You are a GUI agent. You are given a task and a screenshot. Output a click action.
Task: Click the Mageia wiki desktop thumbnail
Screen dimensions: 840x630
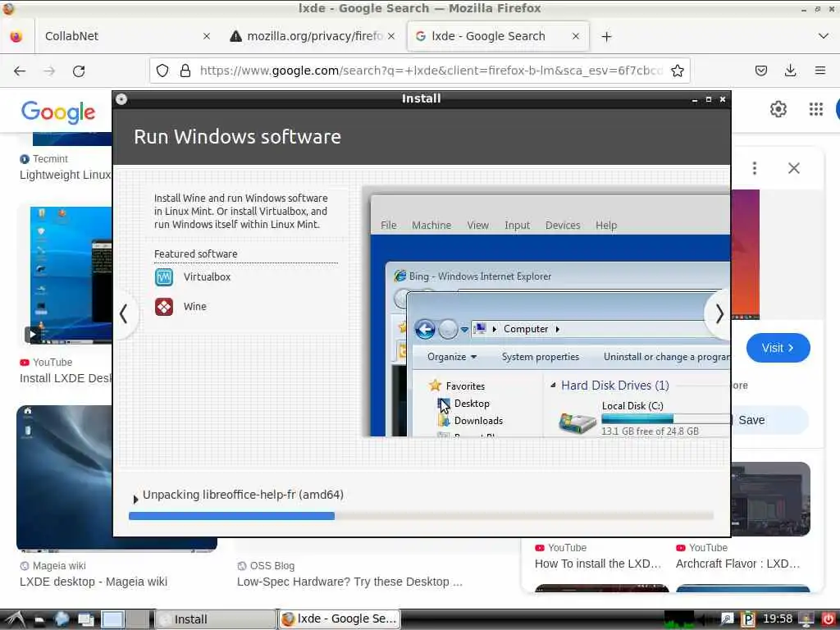[x=64, y=477]
